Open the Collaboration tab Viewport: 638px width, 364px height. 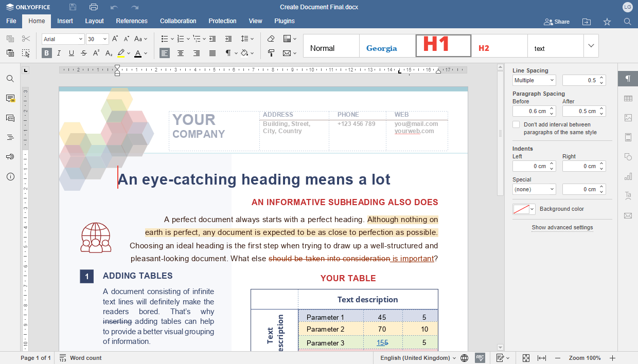point(178,21)
